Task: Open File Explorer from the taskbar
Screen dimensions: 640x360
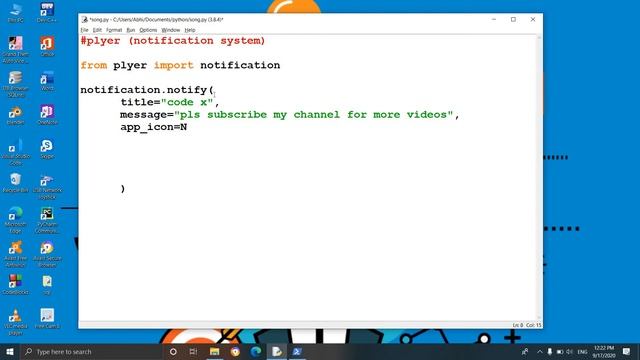Action: click(x=214, y=351)
